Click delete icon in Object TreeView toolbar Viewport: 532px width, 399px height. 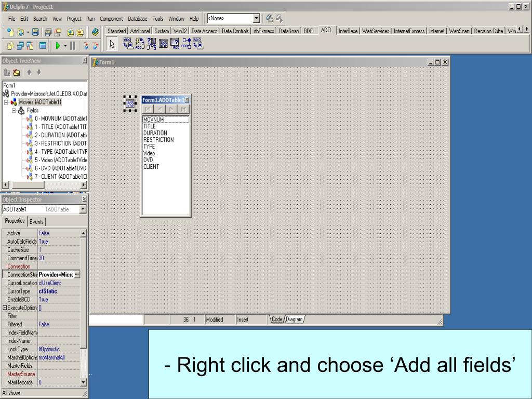(16, 72)
